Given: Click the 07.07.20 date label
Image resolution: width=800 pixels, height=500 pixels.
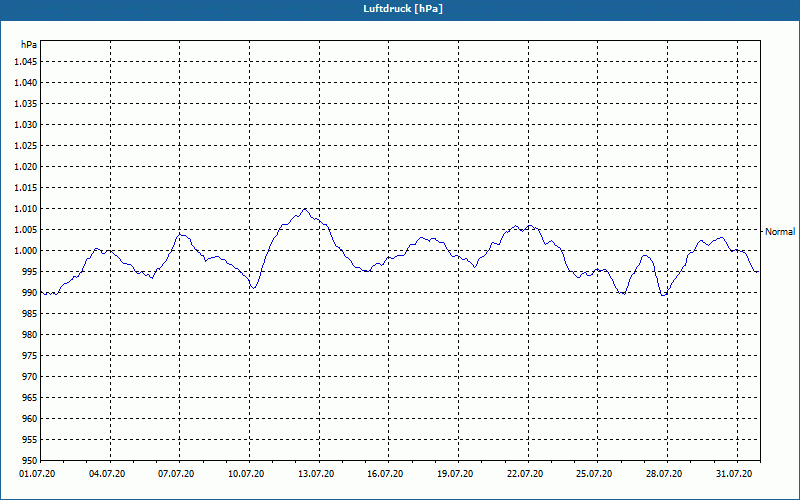Looking at the screenshot, I should pos(176,474).
